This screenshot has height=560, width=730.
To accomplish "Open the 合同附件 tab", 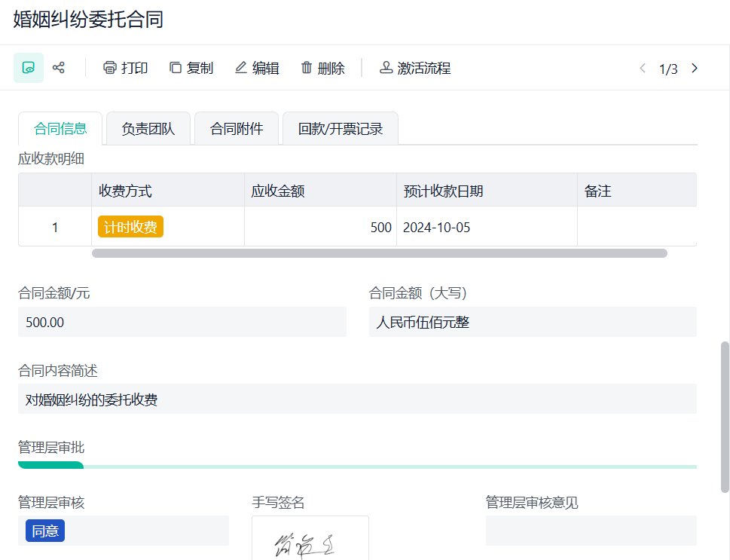I will click(x=237, y=129).
